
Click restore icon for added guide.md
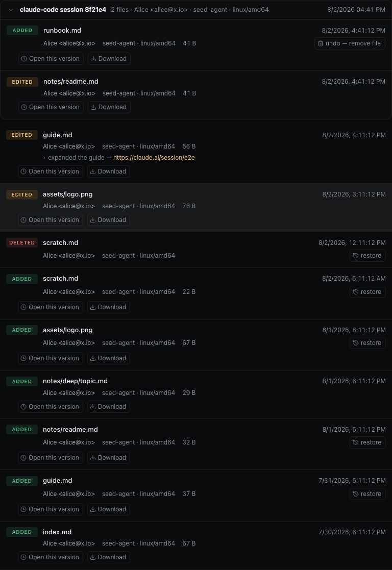click(x=356, y=494)
